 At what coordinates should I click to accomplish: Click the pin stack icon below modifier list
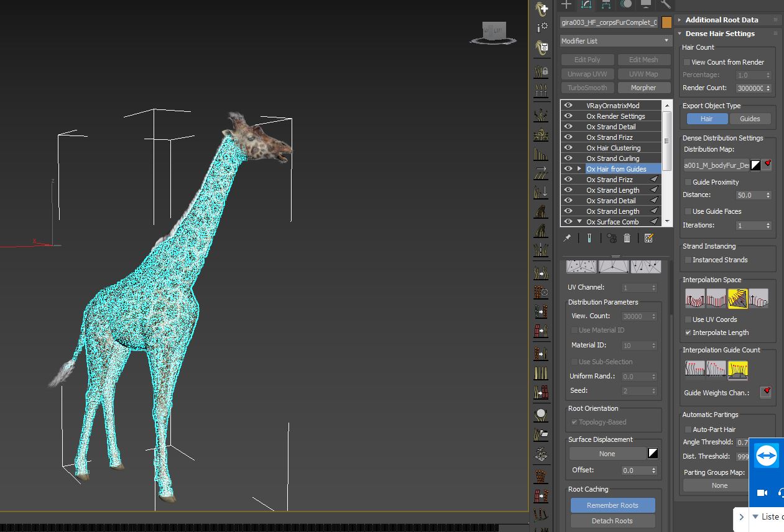[x=567, y=238]
